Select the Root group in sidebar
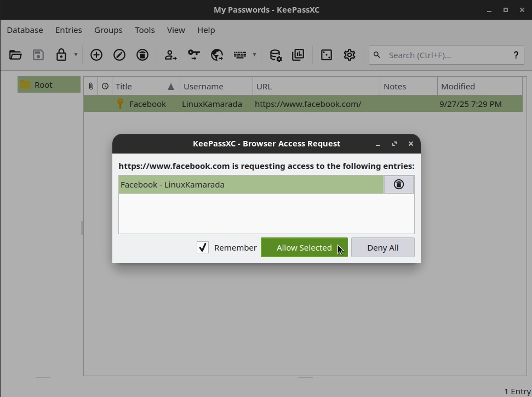The width and height of the screenshot is (532, 397). point(44,85)
